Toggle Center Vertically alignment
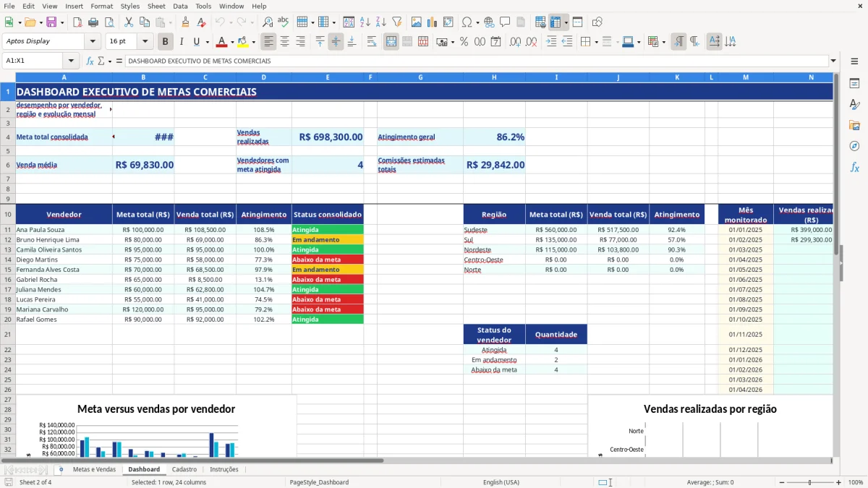Viewport: 868px width, 488px height. coord(336,42)
